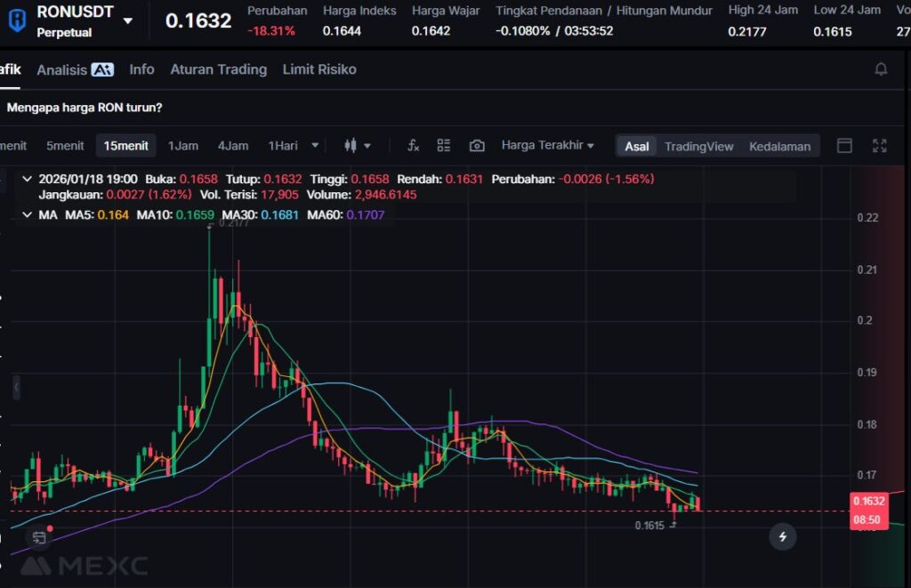Image resolution: width=911 pixels, height=588 pixels.
Task: Switch chart source to TradingView
Action: (x=698, y=146)
